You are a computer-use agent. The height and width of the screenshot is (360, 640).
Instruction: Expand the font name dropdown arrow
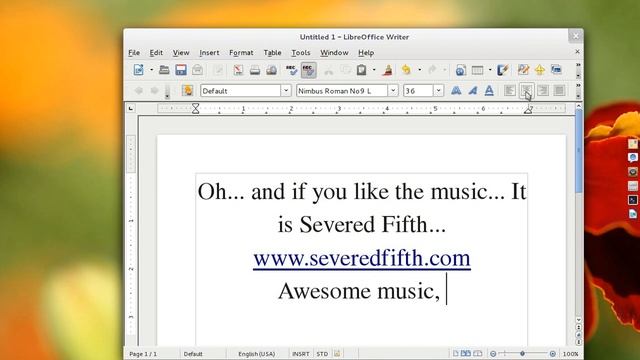click(393, 91)
